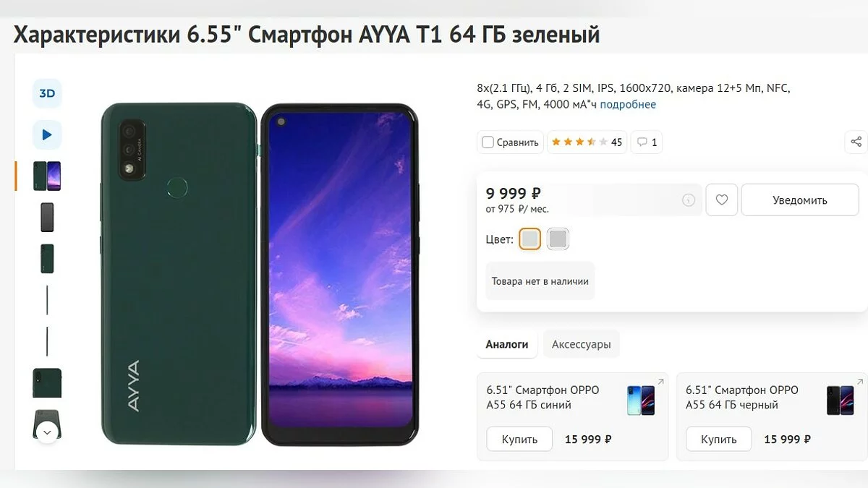Select the Аналоги tab

(x=507, y=344)
